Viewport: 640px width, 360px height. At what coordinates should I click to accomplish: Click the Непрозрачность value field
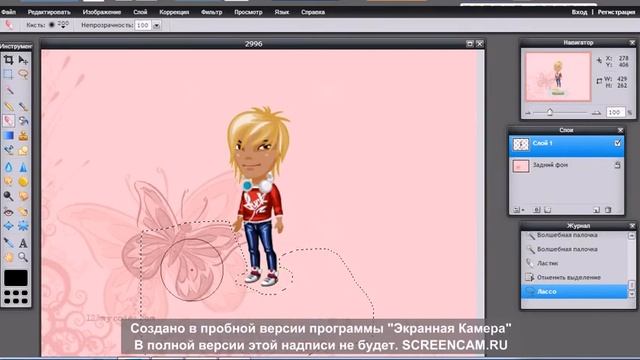[143, 25]
